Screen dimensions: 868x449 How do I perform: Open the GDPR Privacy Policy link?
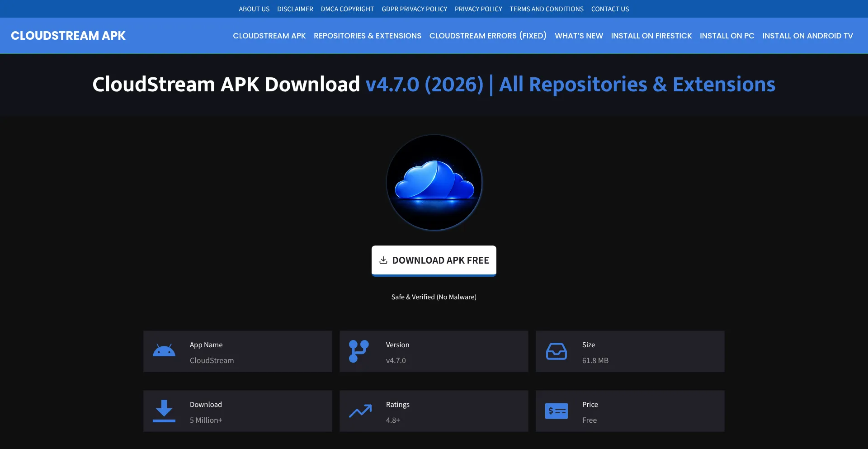pyautogui.click(x=414, y=9)
